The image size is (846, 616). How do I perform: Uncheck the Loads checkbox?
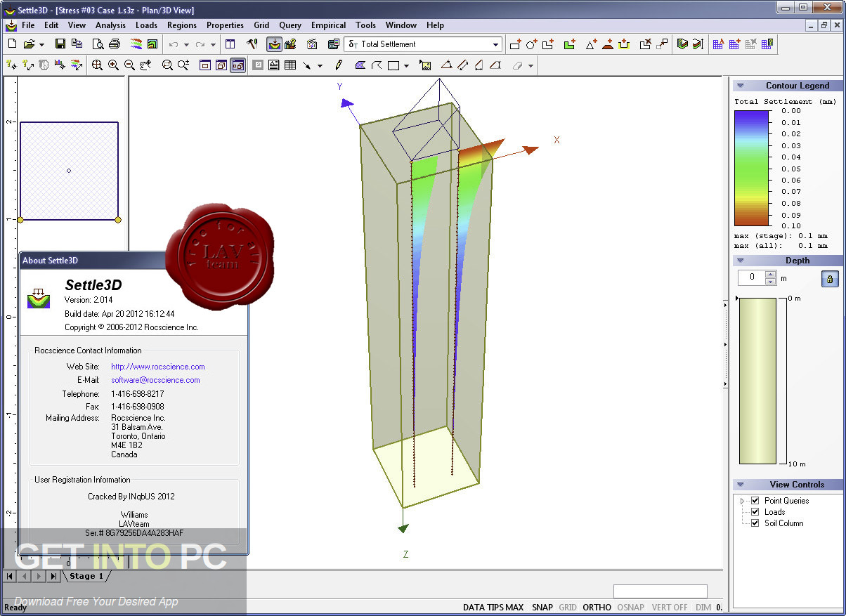point(755,512)
